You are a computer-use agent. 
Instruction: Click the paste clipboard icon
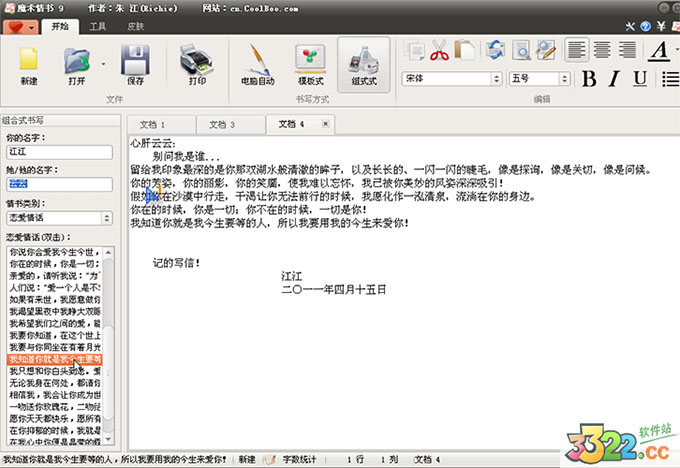(464, 50)
